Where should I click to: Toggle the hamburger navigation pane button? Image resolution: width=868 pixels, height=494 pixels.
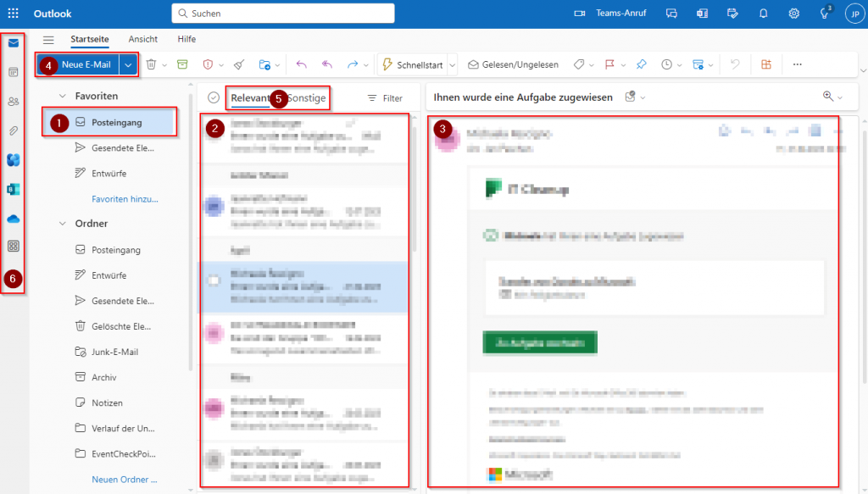click(48, 40)
